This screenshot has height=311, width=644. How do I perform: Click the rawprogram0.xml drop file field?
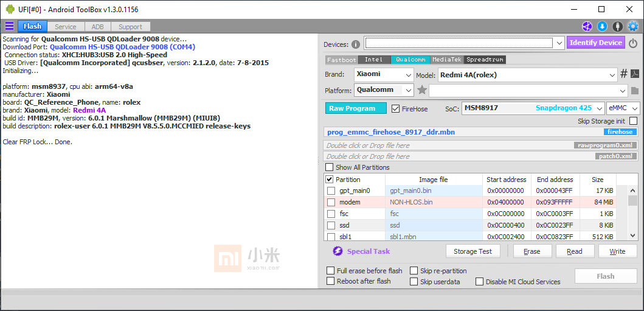tap(481, 145)
